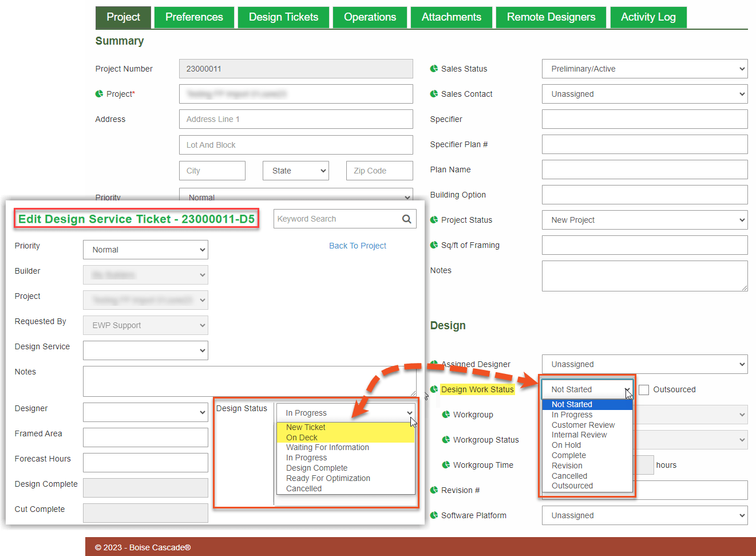Select New Ticket in Design Status list
This screenshot has width=756, height=556.
[346, 427]
